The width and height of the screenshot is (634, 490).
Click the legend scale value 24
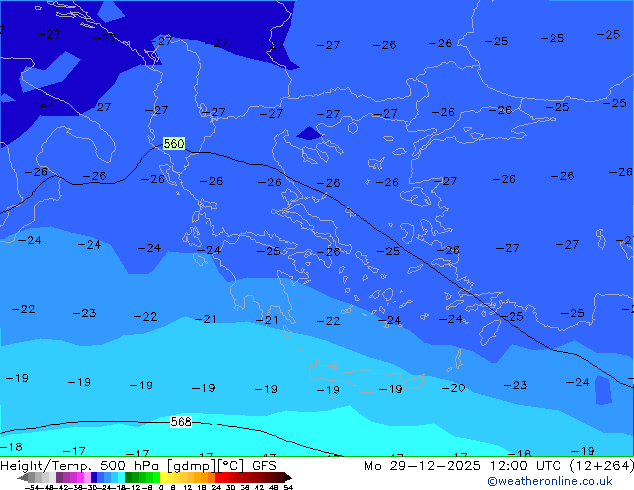216,487
